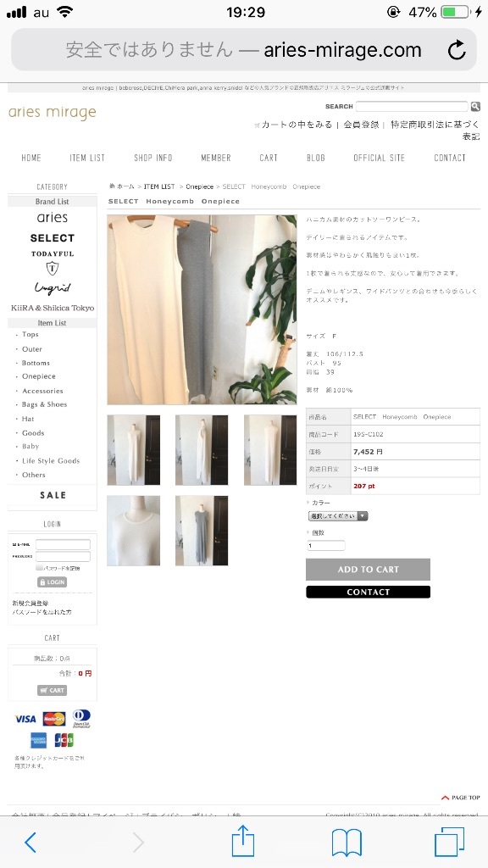
Task: Click the black CONTACT button
Action: tap(368, 592)
